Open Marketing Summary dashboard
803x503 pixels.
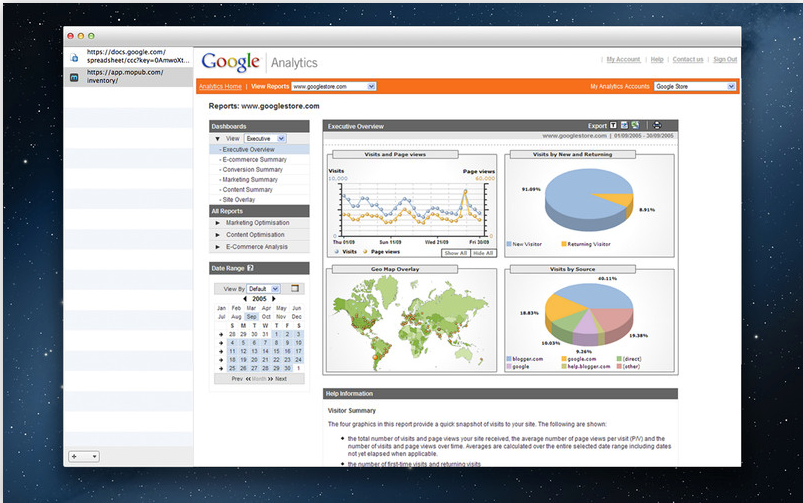pos(250,180)
